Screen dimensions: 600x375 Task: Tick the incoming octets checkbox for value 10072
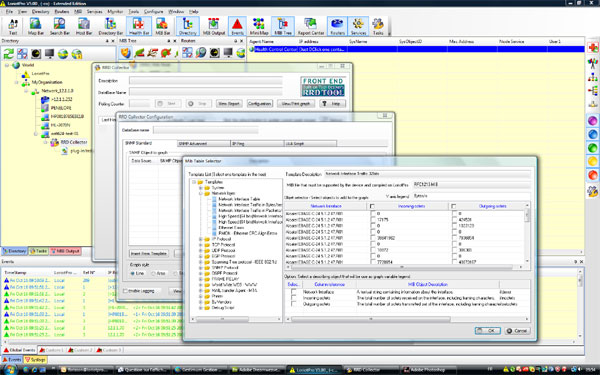(373, 250)
